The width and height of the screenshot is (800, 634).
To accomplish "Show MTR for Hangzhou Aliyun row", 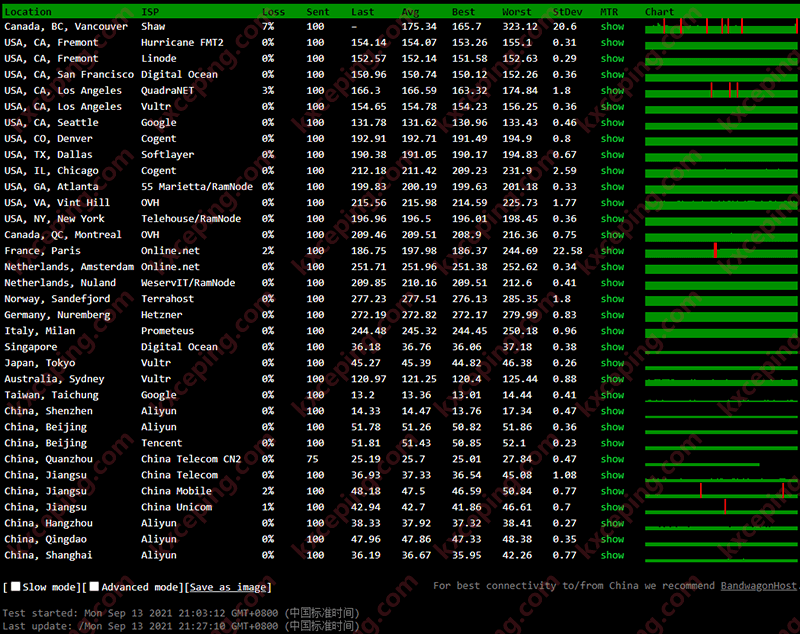I will (612, 523).
